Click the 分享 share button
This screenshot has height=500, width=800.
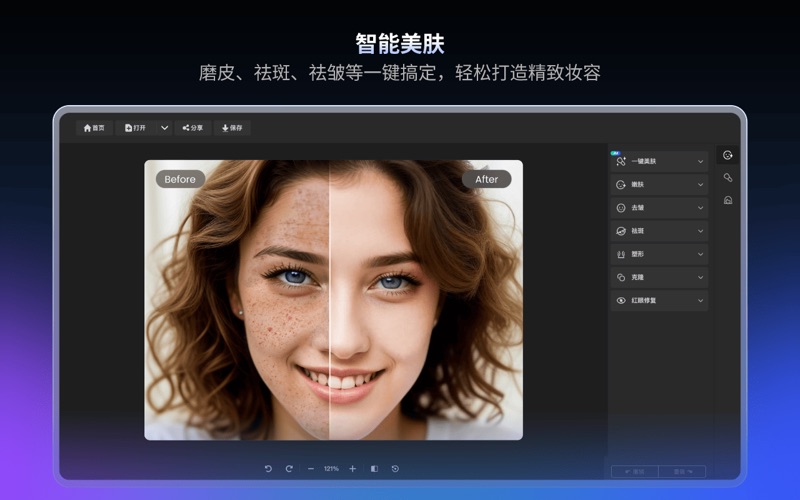(192, 128)
